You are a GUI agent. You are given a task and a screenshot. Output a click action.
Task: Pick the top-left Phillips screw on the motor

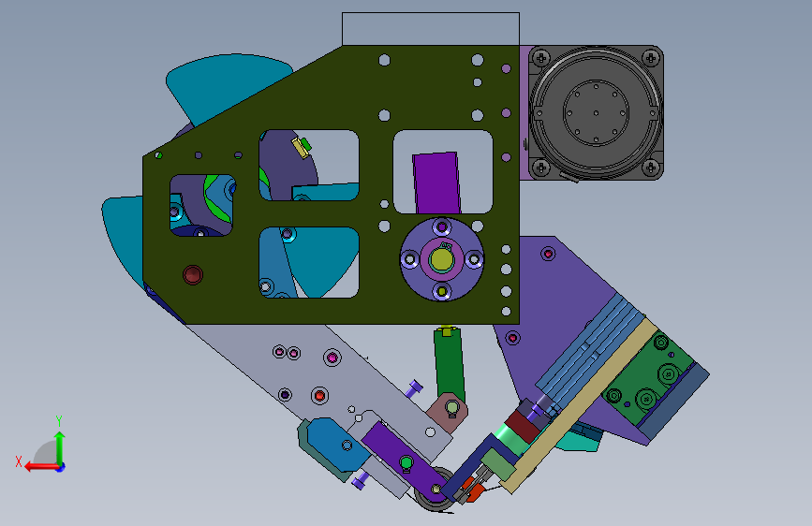click(x=541, y=57)
